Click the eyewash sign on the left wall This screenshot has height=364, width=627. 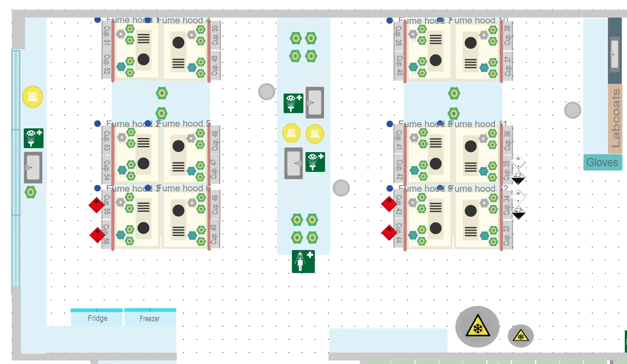(x=33, y=138)
